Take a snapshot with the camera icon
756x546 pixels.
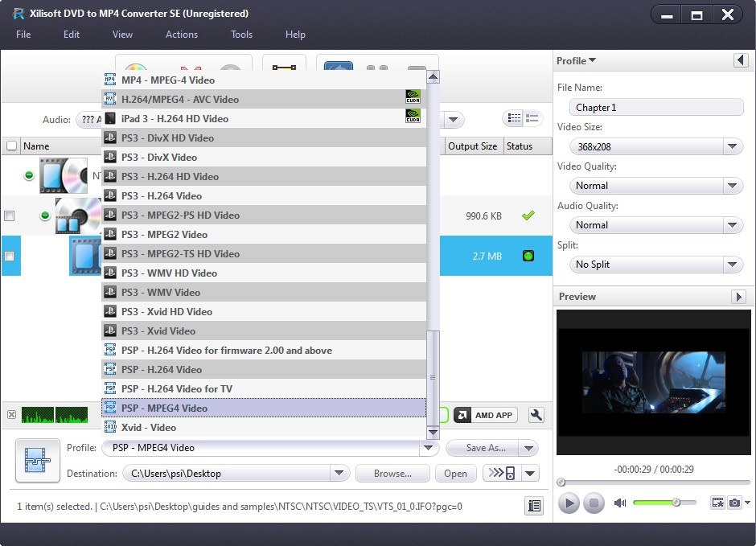(734, 503)
